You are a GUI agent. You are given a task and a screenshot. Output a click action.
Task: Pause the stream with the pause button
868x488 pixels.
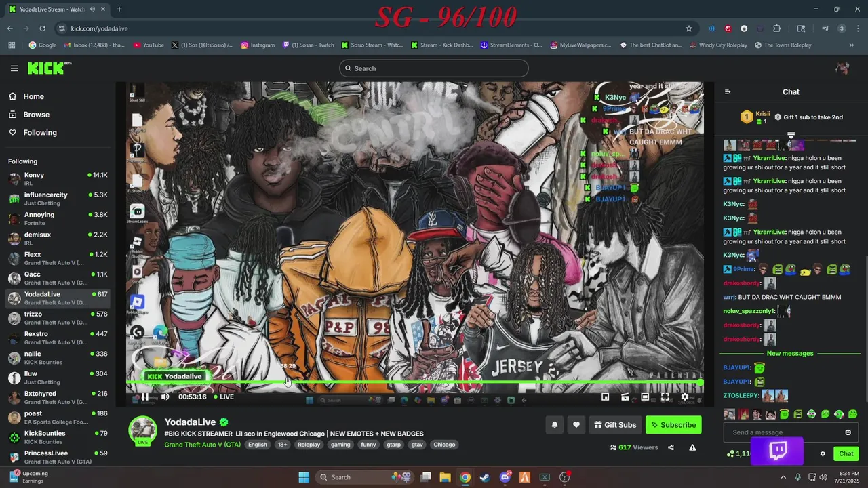[x=144, y=396]
